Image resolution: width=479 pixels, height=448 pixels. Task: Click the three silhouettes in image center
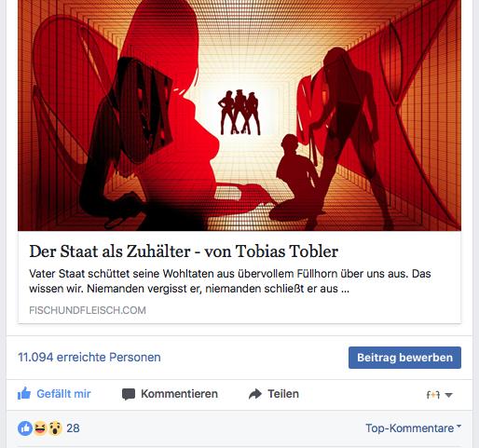click(x=239, y=112)
